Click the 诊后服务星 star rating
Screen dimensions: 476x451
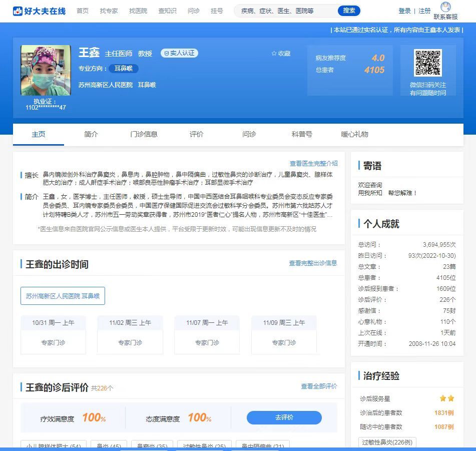point(446,398)
